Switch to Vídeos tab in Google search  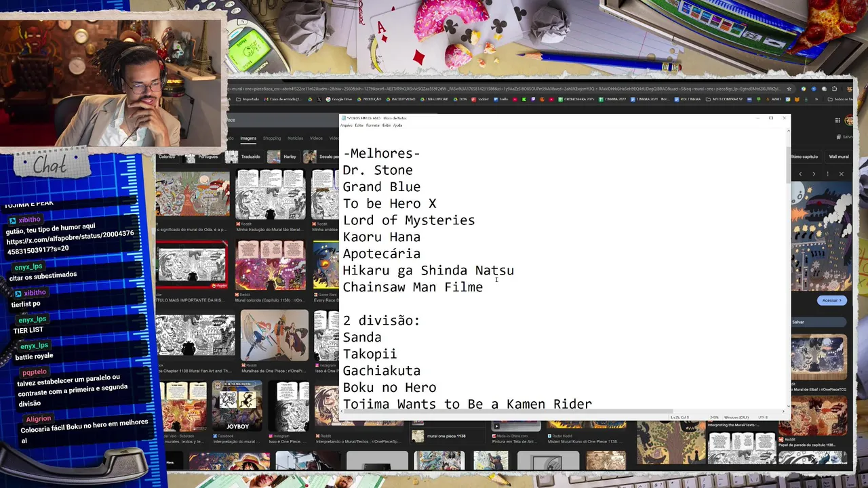[316, 138]
